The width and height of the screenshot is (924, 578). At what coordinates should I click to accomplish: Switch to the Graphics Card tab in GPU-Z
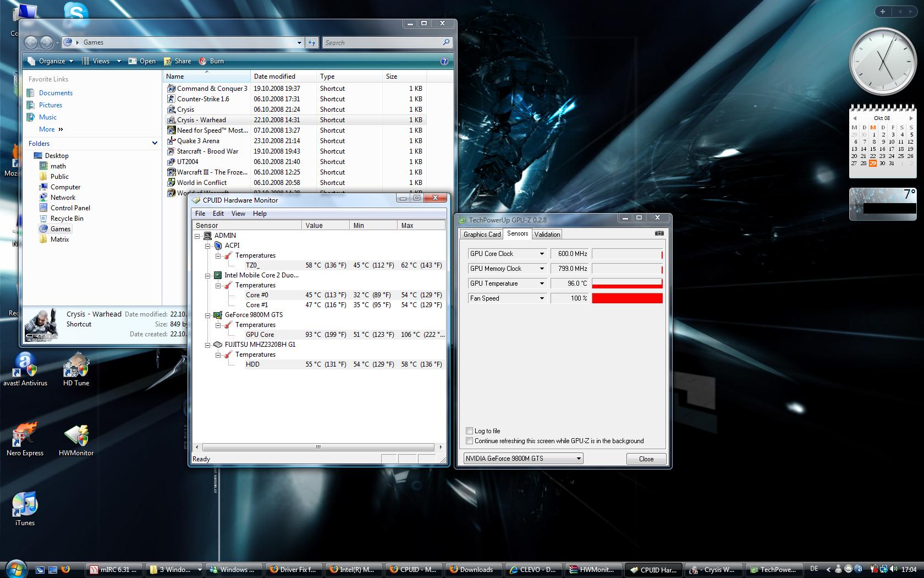pos(482,235)
